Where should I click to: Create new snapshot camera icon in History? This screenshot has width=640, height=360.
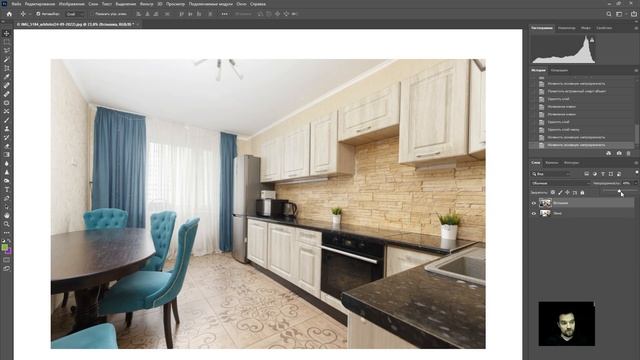click(x=619, y=153)
